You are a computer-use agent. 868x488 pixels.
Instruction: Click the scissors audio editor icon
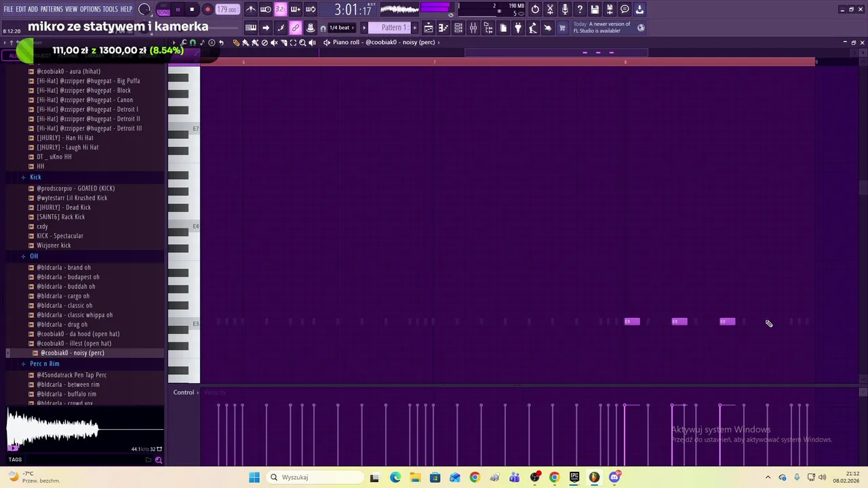(550, 9)
